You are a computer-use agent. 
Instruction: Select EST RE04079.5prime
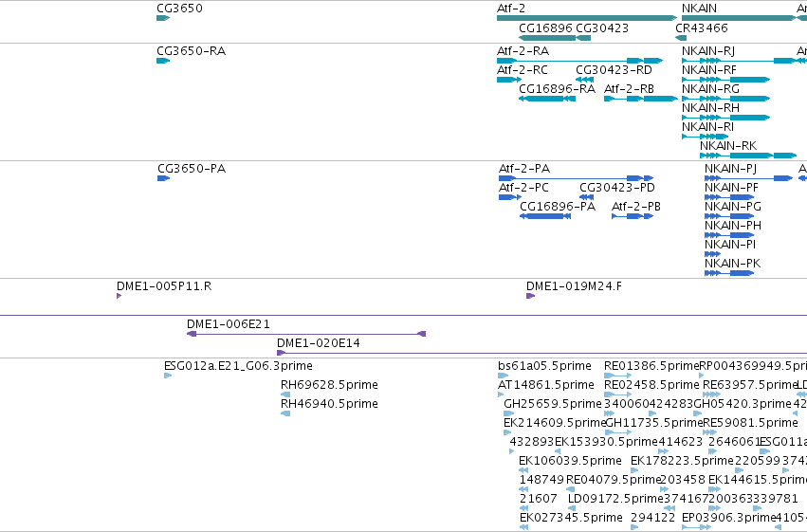613,480
